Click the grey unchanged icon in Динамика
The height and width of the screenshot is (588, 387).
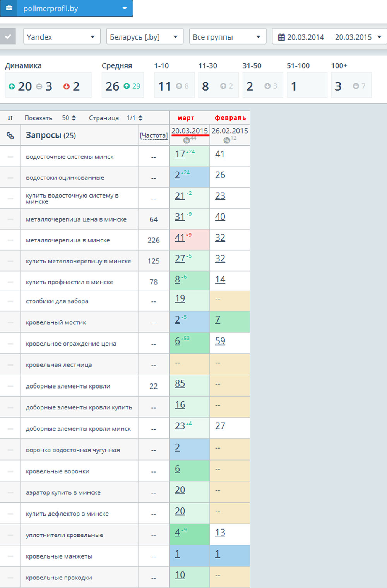click(x=39, y=86)
